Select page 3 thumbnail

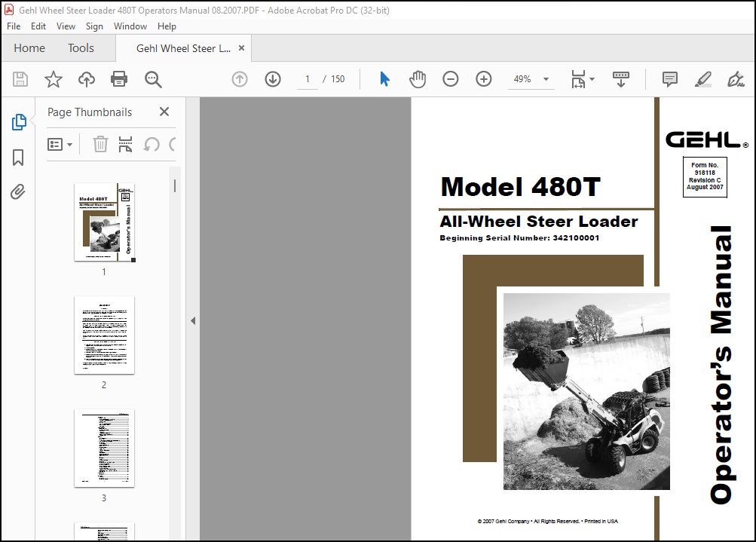[x=104, y=449]
